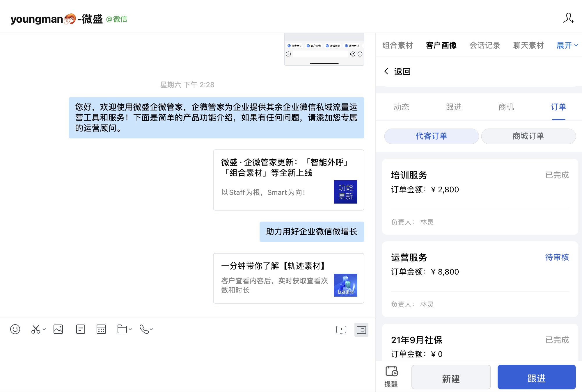This screenshot has height=392, width=582.
Task: Toggle the sidebar panel icon
Action: pos(361,330)
